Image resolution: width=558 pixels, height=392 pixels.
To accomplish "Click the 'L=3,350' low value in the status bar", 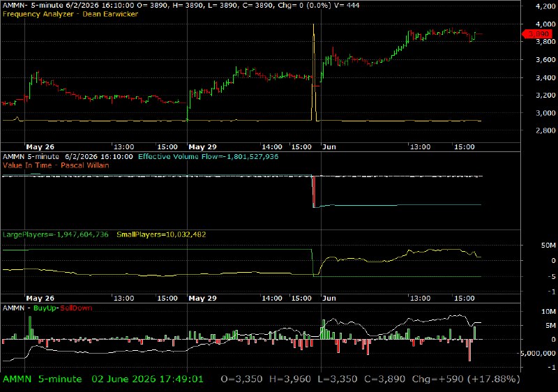I will coord(338,379).
